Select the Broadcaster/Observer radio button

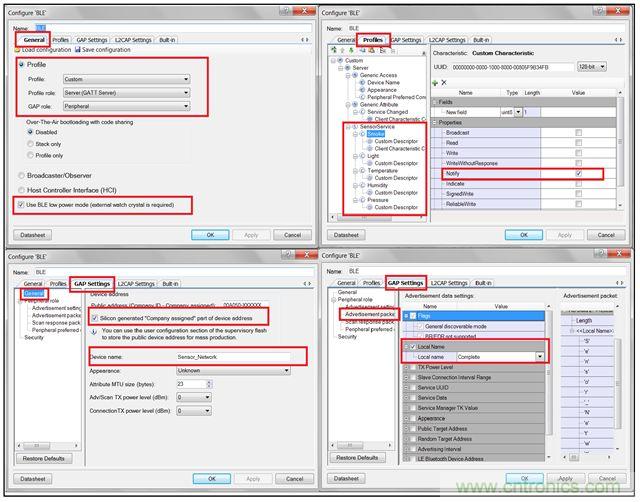pyautogui.click(x=21, y=174)
